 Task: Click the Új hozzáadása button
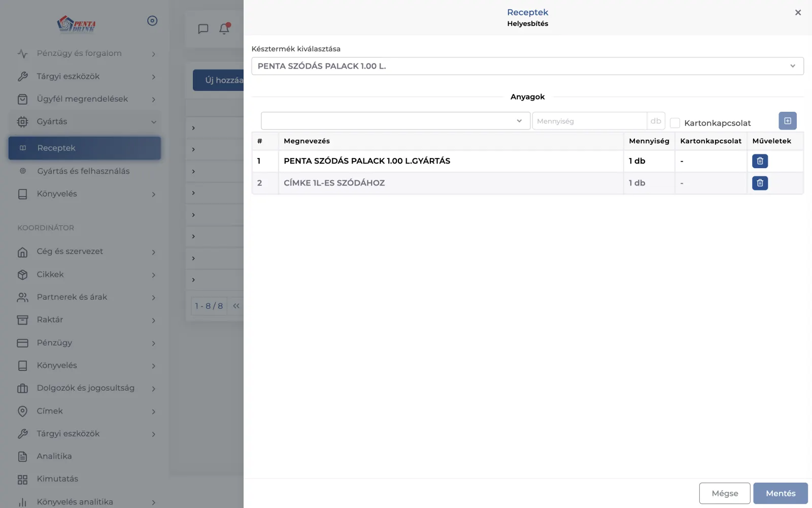click(219, 80)
